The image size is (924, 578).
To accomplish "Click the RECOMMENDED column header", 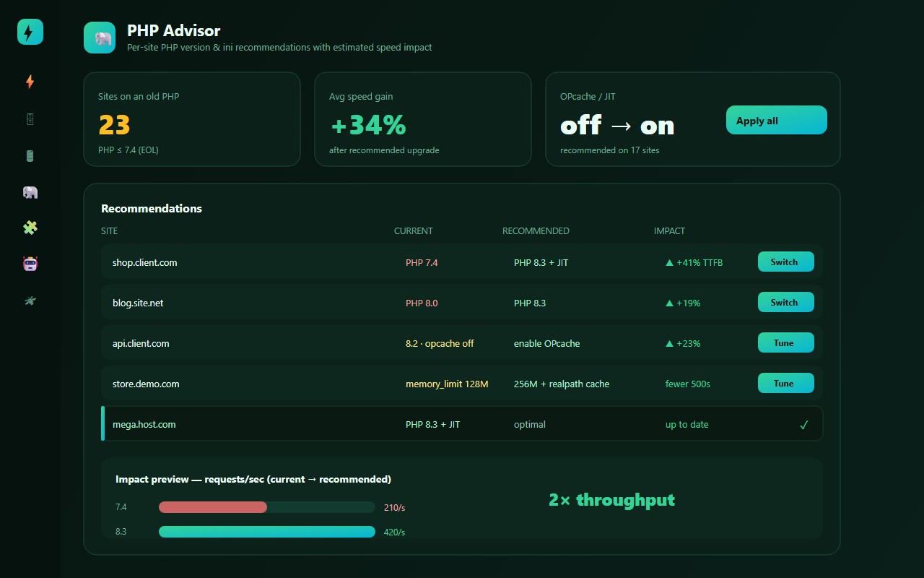I will (536, 231).
